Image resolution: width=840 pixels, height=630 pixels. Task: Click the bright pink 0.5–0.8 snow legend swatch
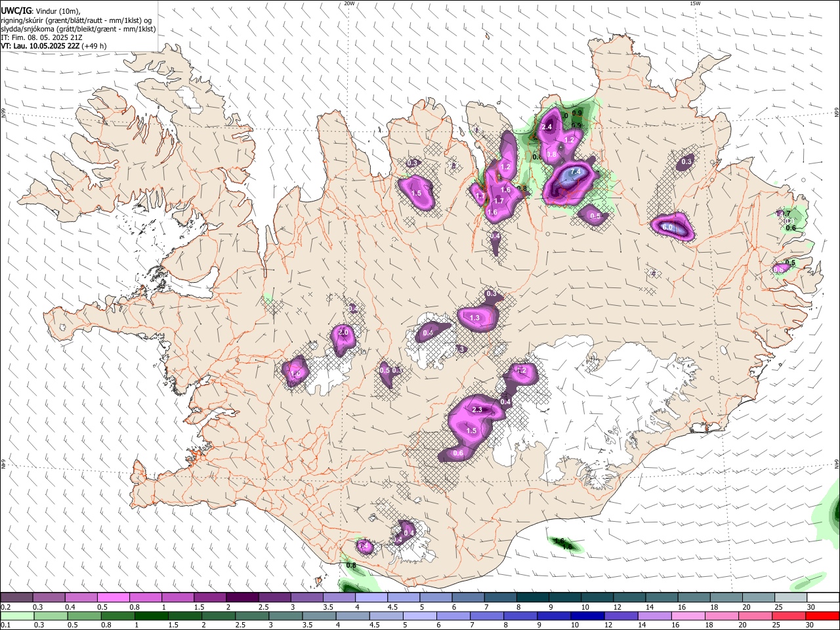coord(113,598)
